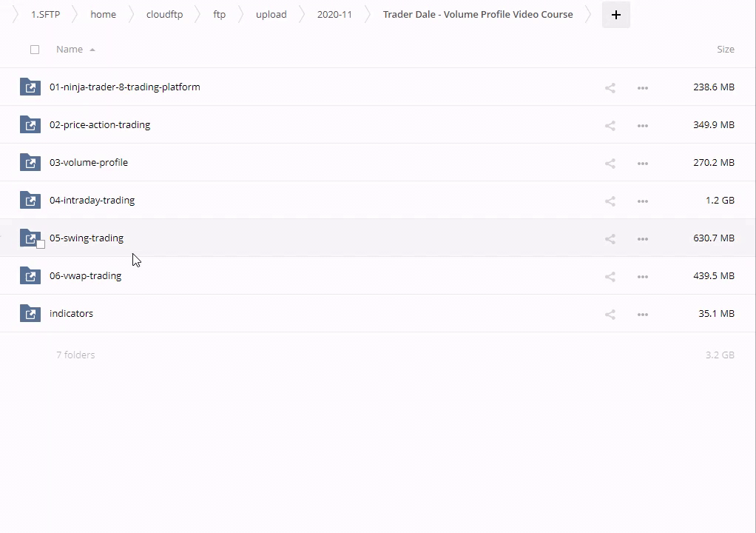756x533 pixels.
Task: Click folder icon of 06-vwap-trading
Action: click(x=30, y=275)
